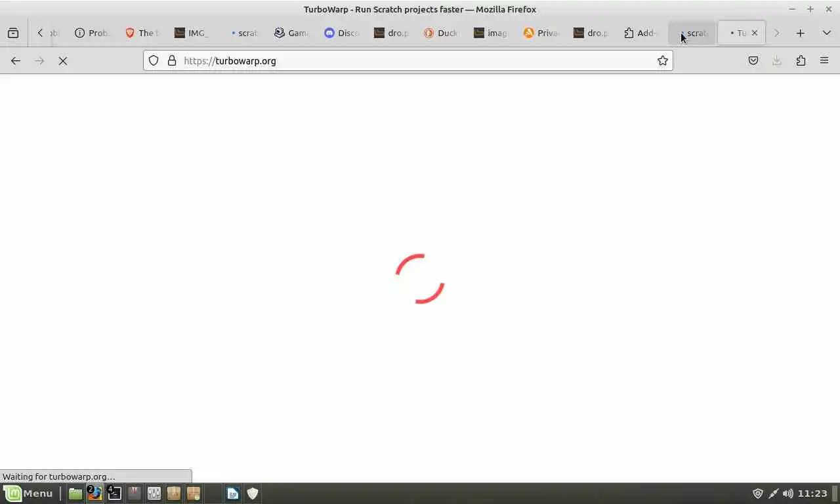Click the Firefox taskbar icon
Image resolution: width=840 pixels, height=504 pixels.
coord(95,493)
